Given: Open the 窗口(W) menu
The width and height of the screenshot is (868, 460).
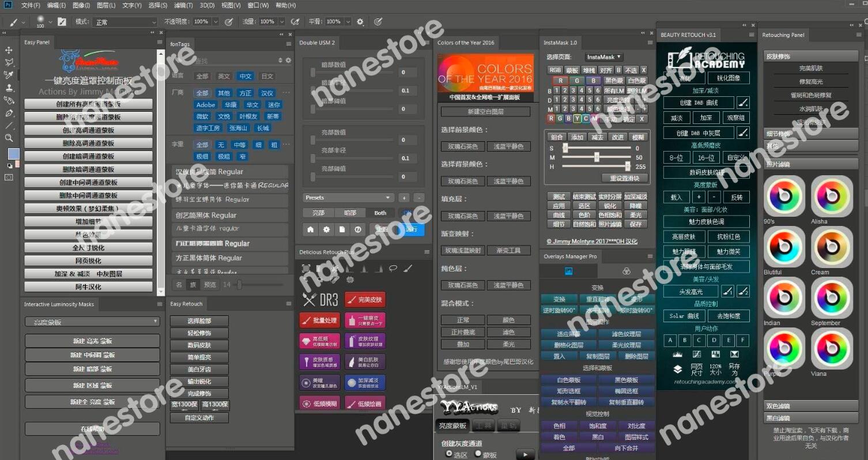Looking at the screenshot, I should [x=258, y=5].
